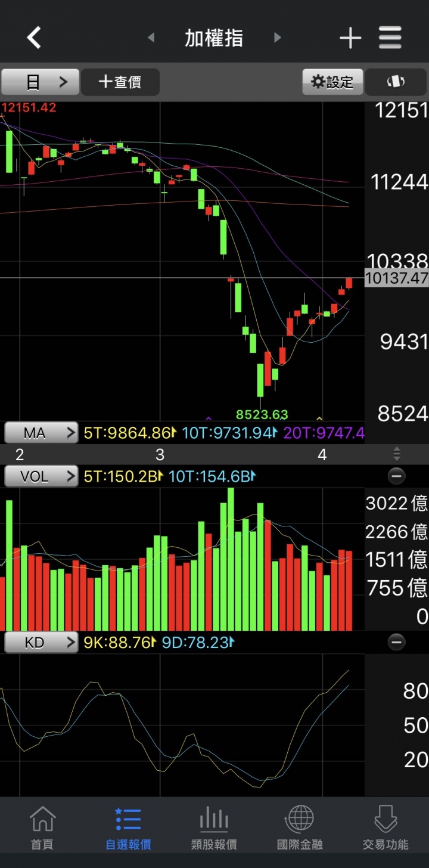Tap the 11244 price axis label
Screen dimensions: 429x868
pos(399,182)
